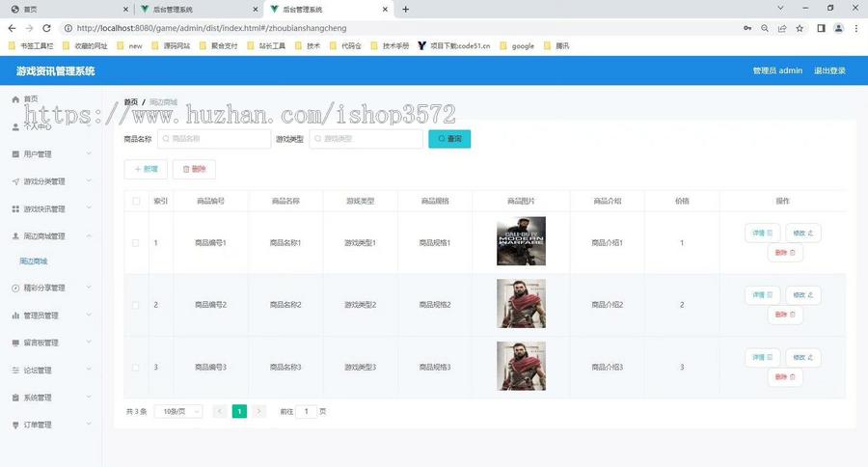Image resolution: width=868 pixels, height=467 pixels.
Task: Check the row checkbox for 商品编号3
Action: click(x=136, y=368)
